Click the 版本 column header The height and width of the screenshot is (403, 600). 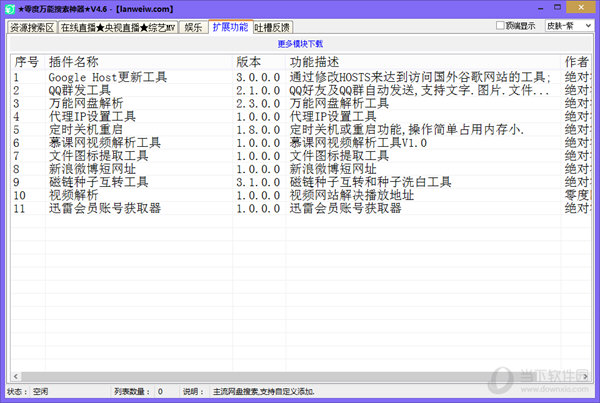click(259, 62)
